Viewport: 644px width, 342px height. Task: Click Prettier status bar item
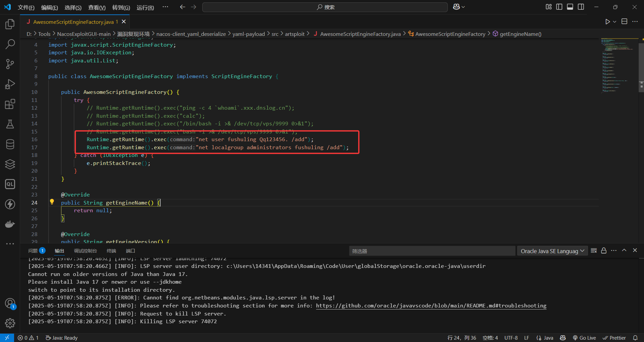(x=614, y=338)
